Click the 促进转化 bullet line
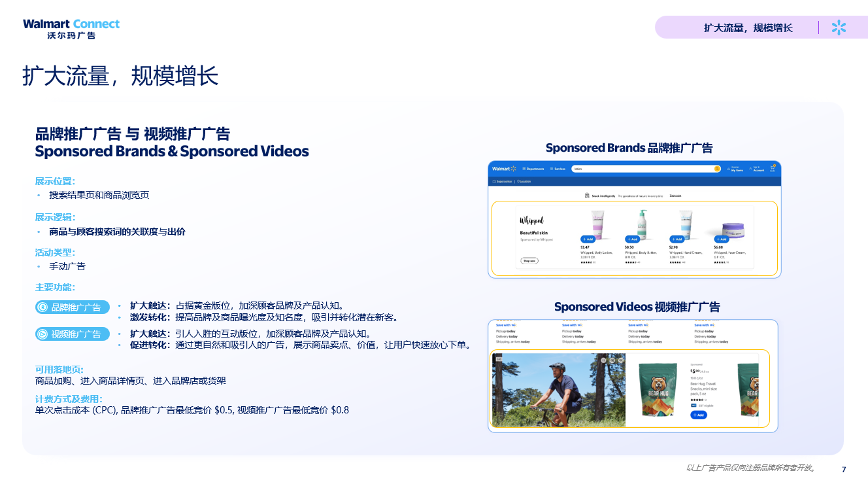The width and height of the screenshot is (868, 486). point(301,345)
